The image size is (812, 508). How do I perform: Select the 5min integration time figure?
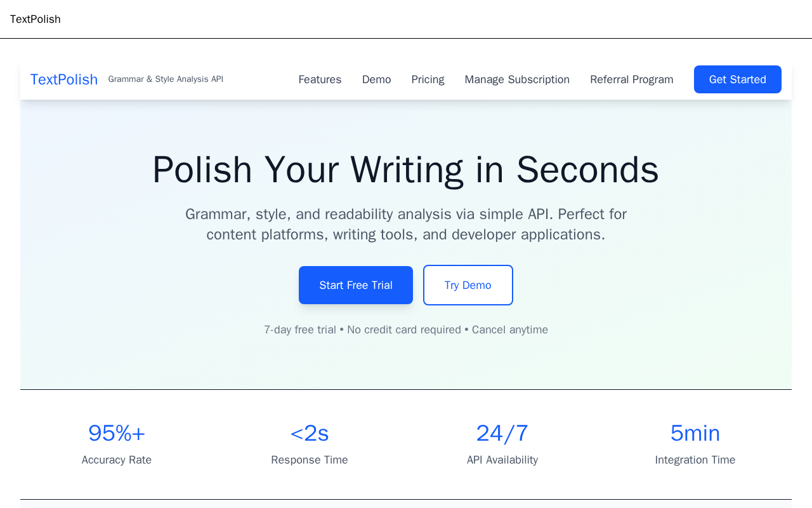695,433
